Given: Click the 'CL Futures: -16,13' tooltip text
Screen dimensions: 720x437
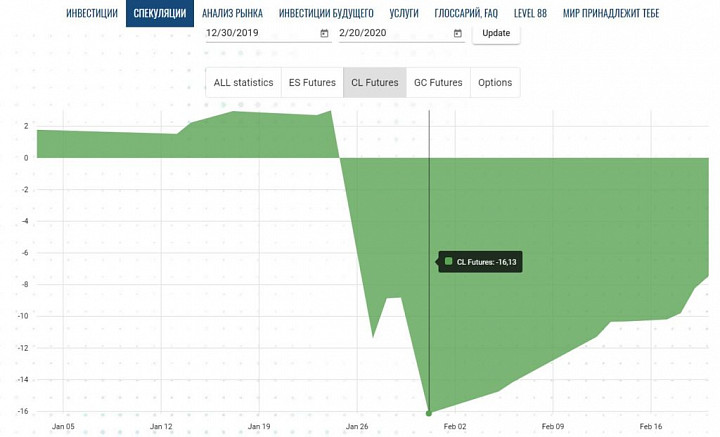Looking at the screenshot, I should pyautogui.click(x=486, y=262).
